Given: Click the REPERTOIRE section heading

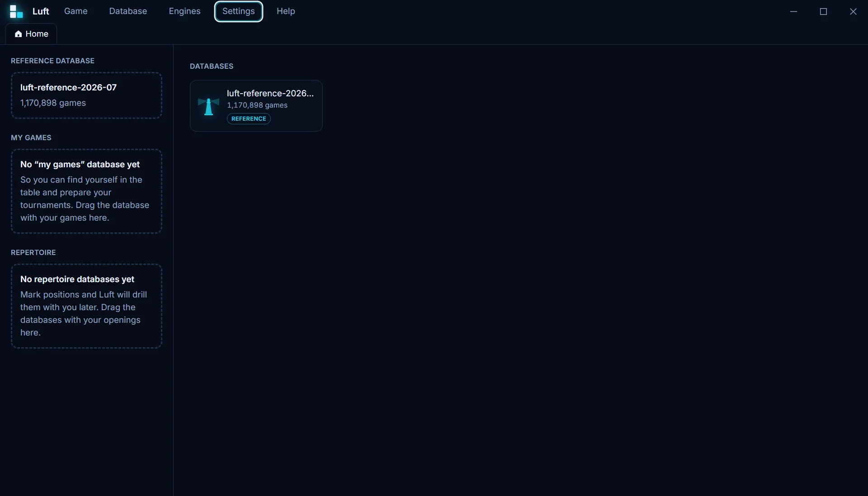Looking at the screenshot, I should (33, 253).
